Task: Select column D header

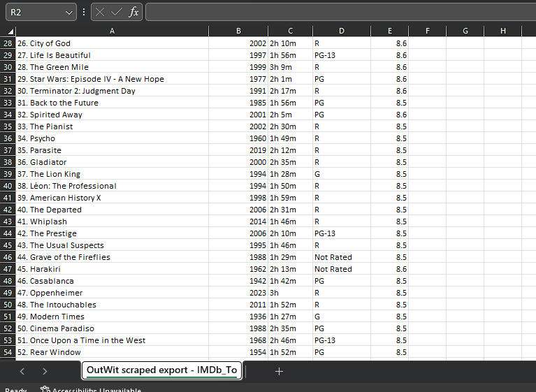Action: pyautogui.click(x=341, y=31)
